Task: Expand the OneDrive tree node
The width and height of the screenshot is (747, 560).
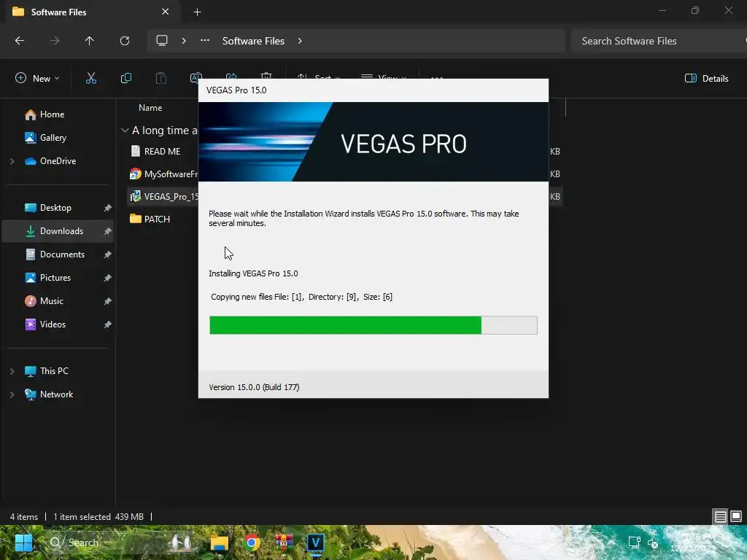Action: point(12,161)
